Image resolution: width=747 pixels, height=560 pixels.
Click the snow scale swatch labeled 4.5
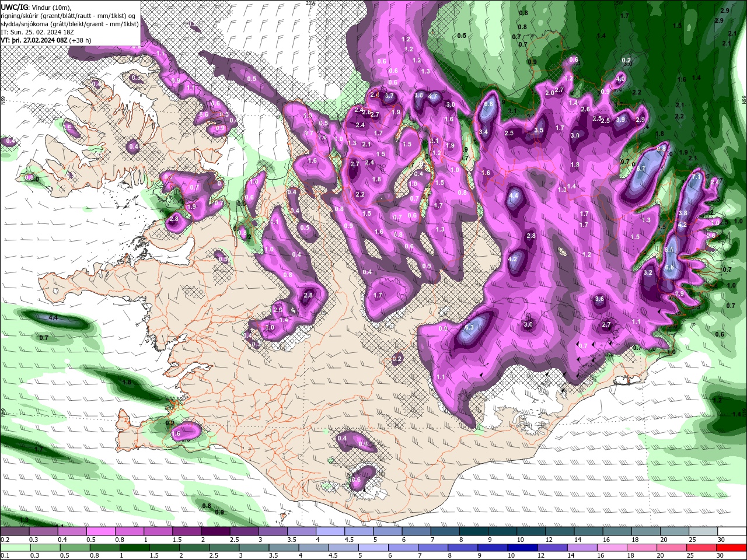(x=358, y=531)
